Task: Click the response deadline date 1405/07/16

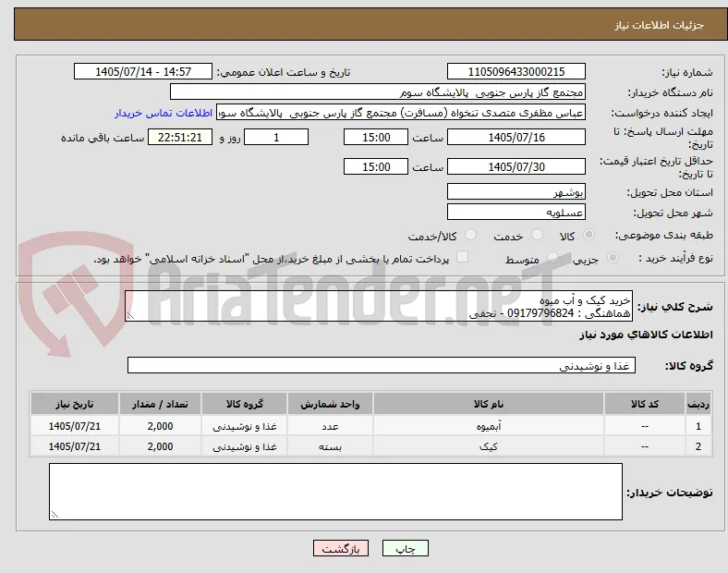Action: pyautogui.click(x=516, y=137)
